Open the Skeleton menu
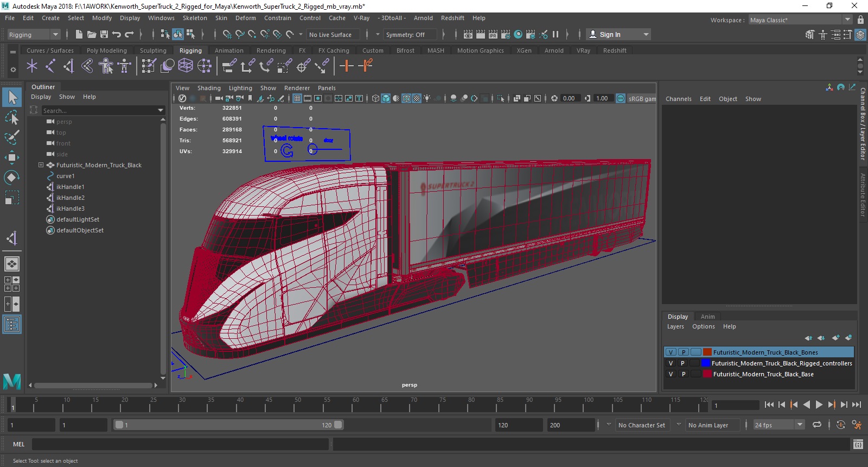868x467 pixels. pyautogui.click(x=195, y=18)
